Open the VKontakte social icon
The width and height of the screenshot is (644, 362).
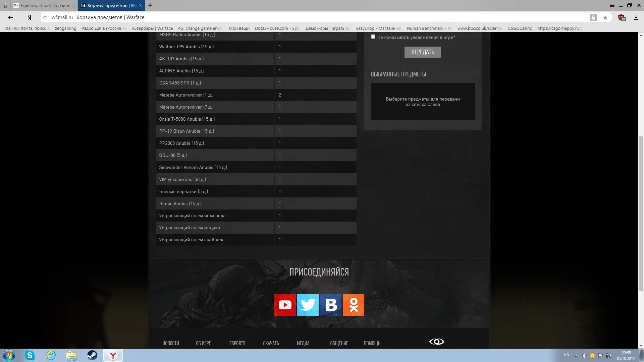pos(331,305)
